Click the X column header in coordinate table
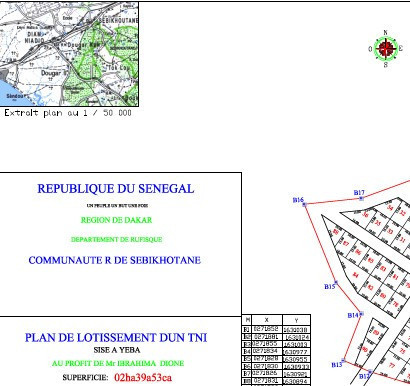 tap(267, 320)
